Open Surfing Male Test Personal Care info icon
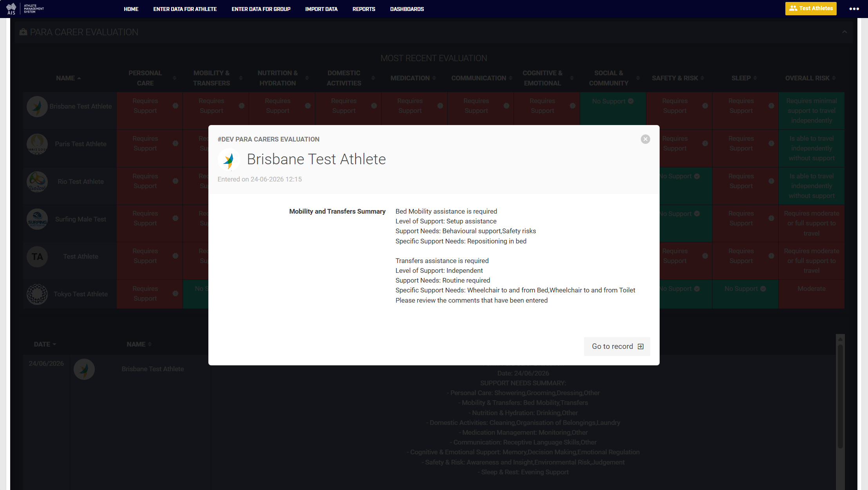This screenshot has width=868, height=490. 175,218
